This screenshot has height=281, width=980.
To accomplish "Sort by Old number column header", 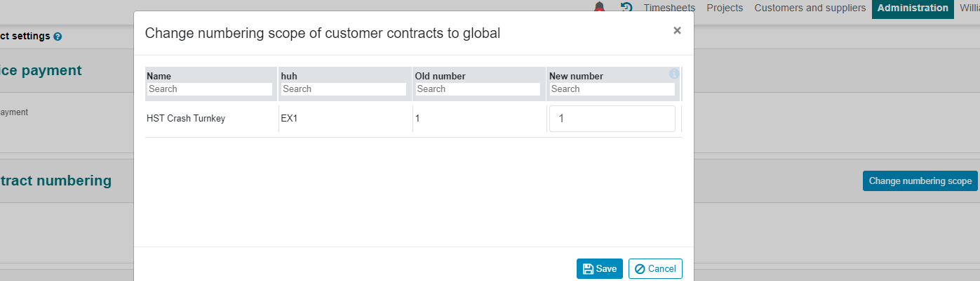I will pos(441,76).
